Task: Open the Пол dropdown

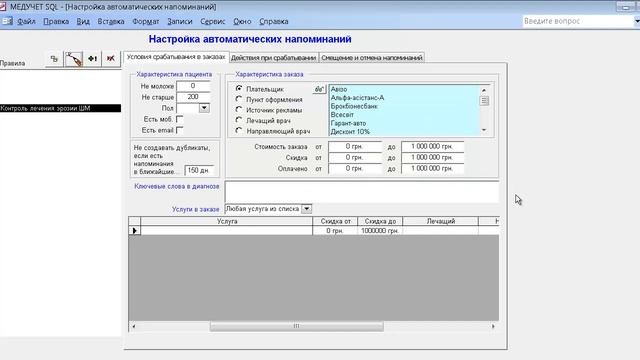Action: [204, 108]
